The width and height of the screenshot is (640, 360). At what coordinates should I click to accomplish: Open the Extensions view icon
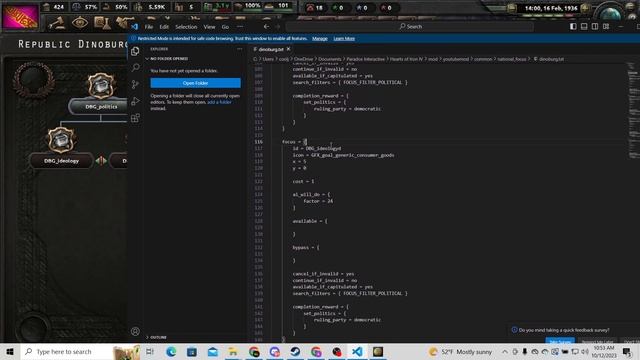[135, 118]
